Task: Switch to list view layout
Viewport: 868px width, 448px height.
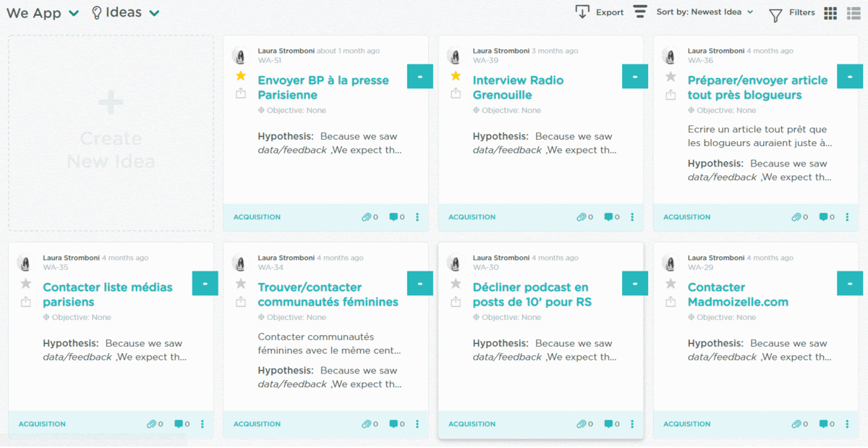Action: (854, 13)
